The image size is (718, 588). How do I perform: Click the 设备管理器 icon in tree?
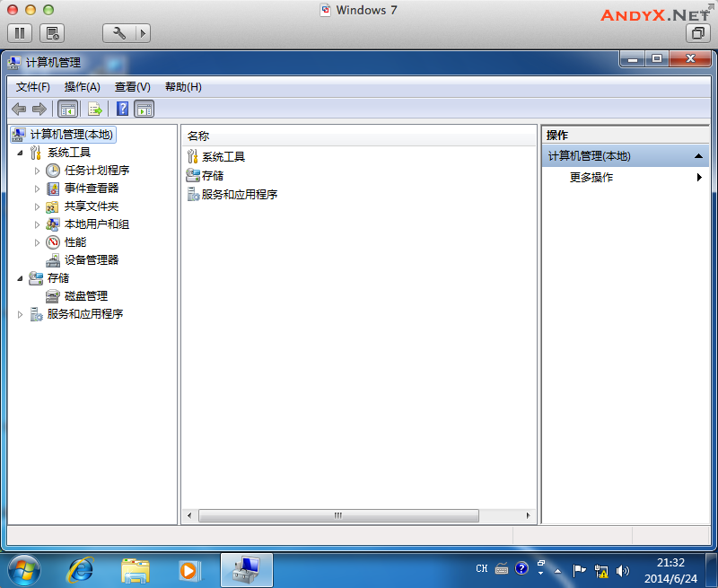[53, 260]
